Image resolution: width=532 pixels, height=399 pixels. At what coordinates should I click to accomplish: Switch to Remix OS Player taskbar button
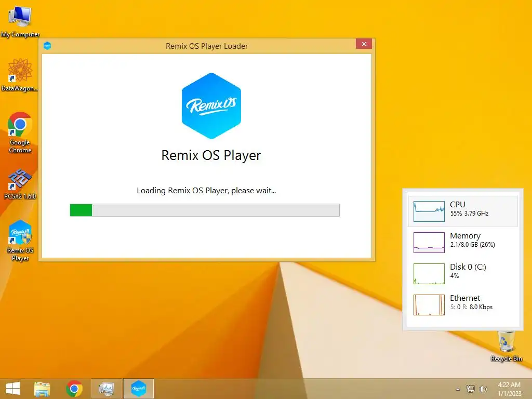138,389
